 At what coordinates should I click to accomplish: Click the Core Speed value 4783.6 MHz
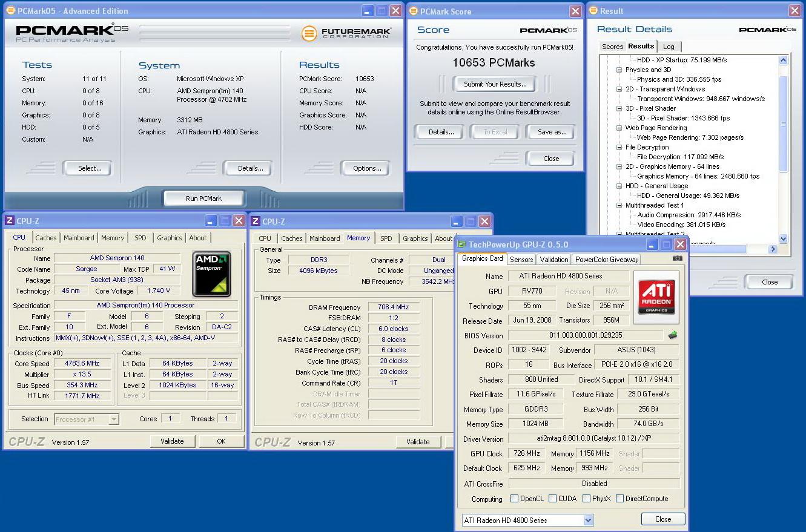point(82,364)
